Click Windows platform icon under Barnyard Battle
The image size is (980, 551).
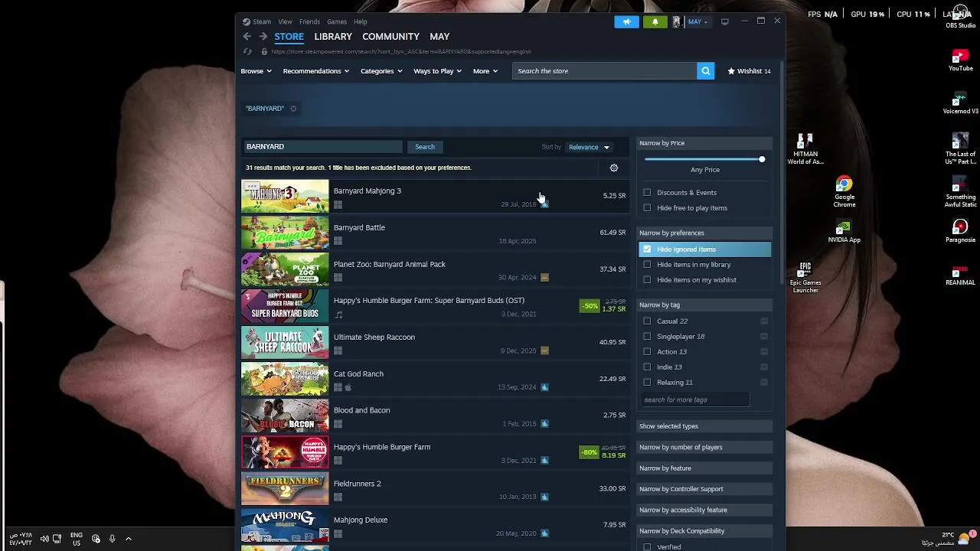tap(338, 241)
